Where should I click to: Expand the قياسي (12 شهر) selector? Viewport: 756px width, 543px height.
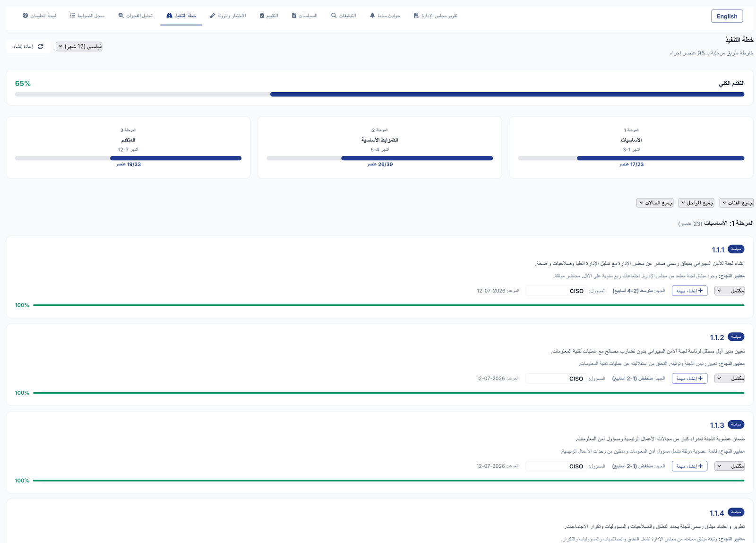tap(78, 46)
